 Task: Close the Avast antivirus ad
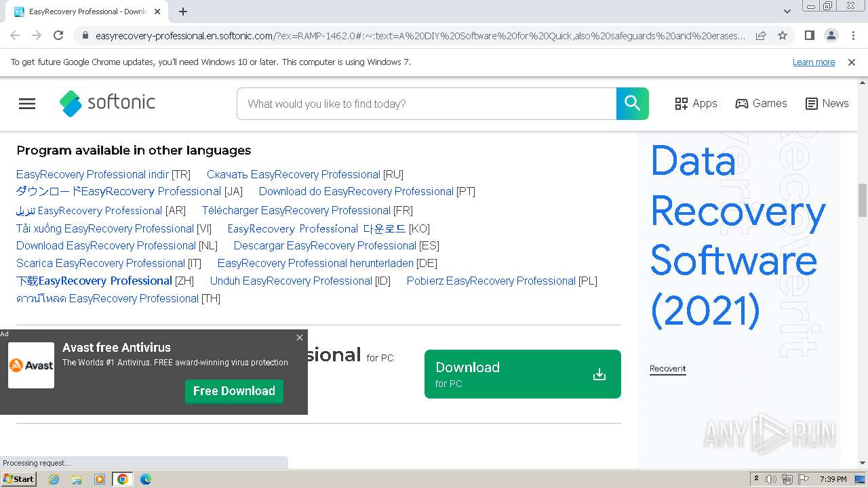click(x=300, y=338)
